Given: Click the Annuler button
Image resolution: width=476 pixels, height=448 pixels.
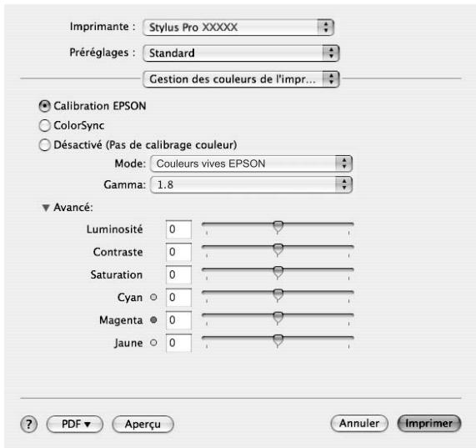Looking at the screenshot, I should click(x=359, y=424).
